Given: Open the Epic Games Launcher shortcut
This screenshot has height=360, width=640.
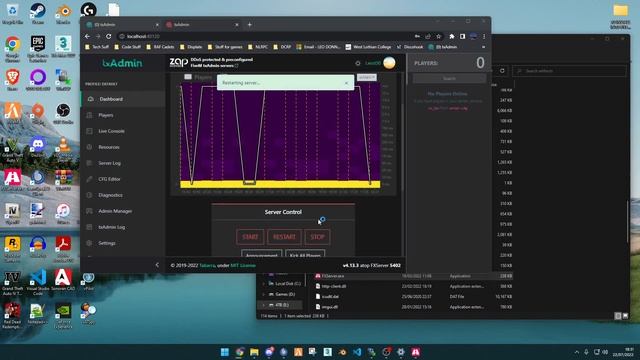Looking at the screenshot, I should 38,48.
